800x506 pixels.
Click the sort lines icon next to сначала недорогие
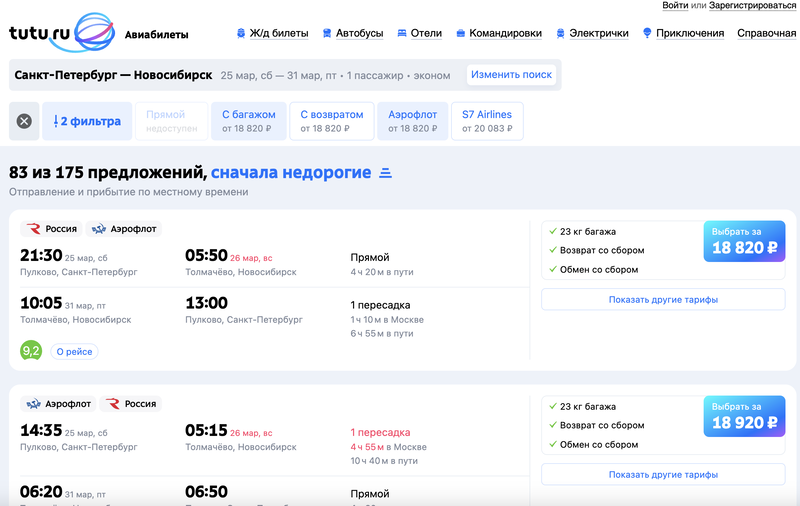386,173
